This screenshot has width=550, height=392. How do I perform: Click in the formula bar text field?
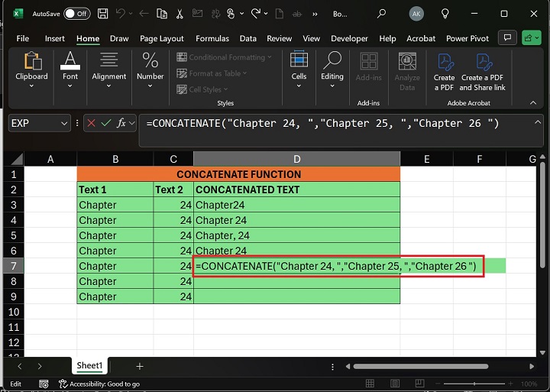(x=336, y=123)
